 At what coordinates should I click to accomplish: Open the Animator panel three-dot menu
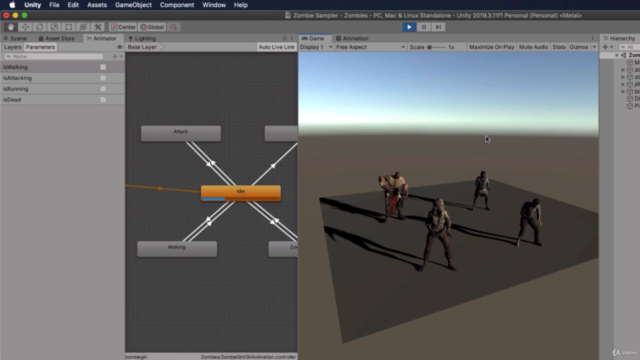tap(292, 38)
